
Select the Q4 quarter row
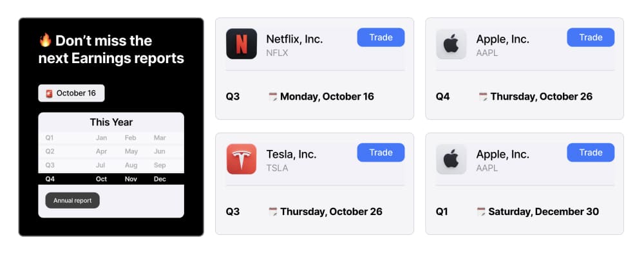tap(111, 179)
